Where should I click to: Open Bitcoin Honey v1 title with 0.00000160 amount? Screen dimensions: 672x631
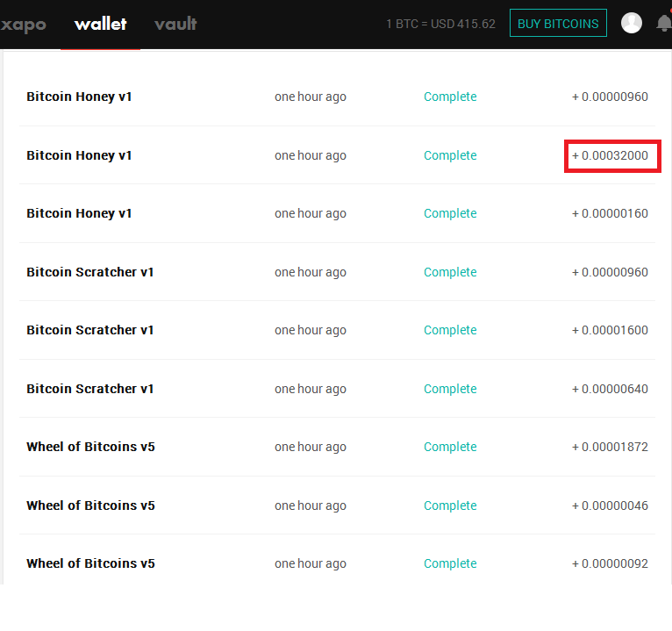pyautogui.click(x=79, y=213)
